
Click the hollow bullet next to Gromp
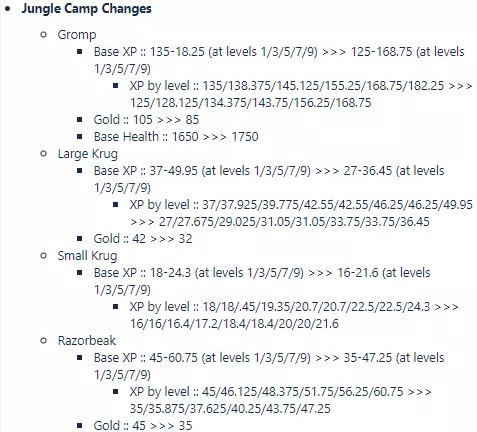click(43, 35)
